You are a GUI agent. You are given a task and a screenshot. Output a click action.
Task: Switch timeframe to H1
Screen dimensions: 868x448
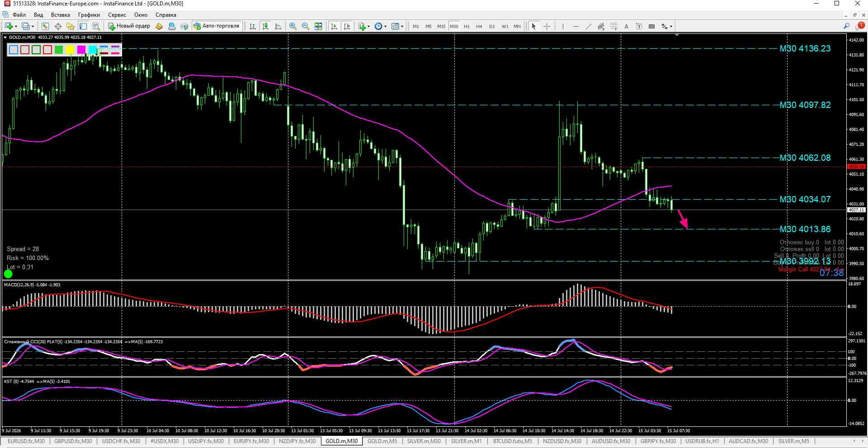tap(467, 26)
